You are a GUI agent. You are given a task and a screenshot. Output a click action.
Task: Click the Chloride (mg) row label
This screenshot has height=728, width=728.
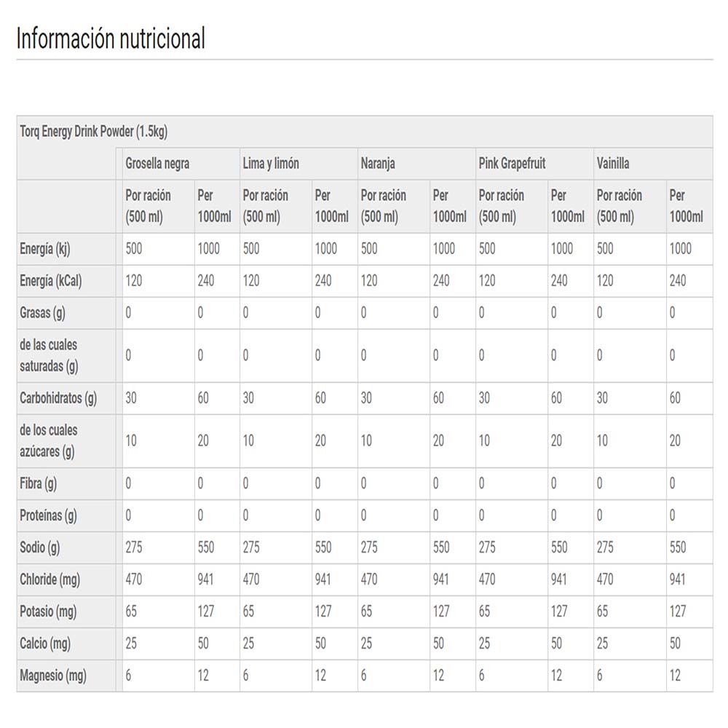coord(50,580)
